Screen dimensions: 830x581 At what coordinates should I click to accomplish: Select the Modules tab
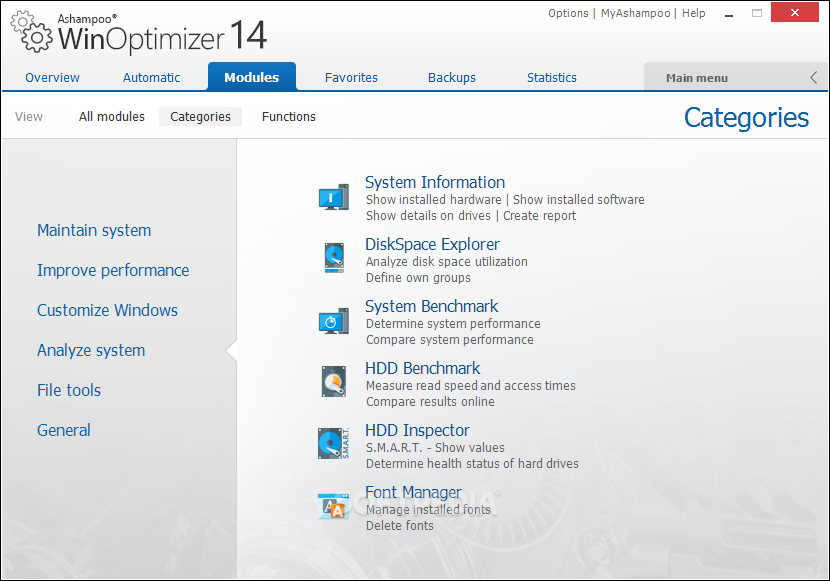pos(251,77)
